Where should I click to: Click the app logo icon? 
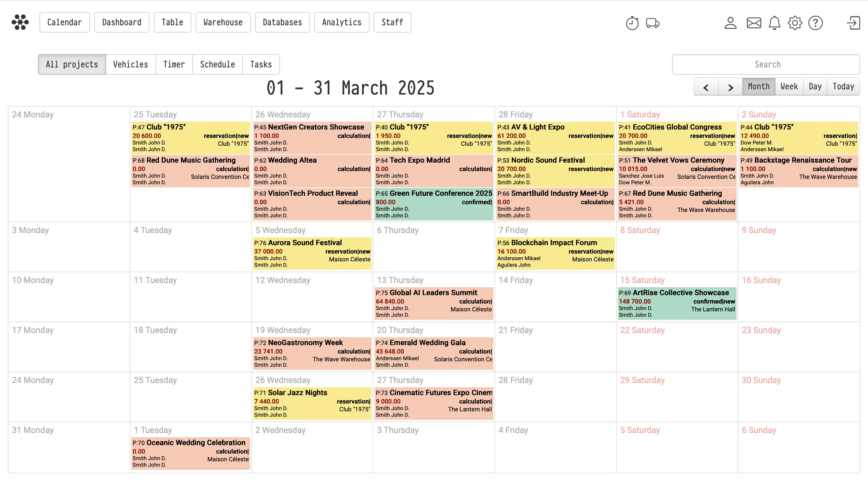coord(20,22)
